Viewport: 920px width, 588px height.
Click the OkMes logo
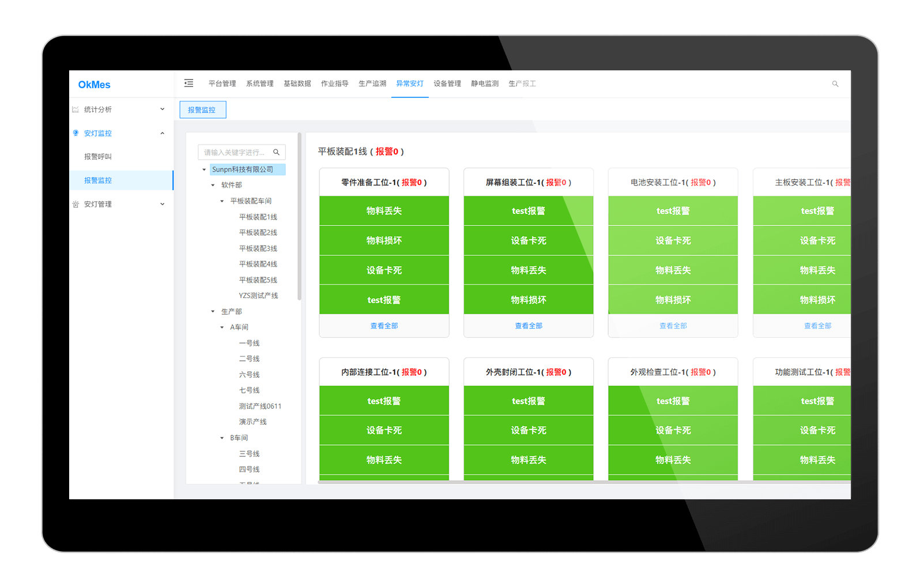(x=94, y=85)
